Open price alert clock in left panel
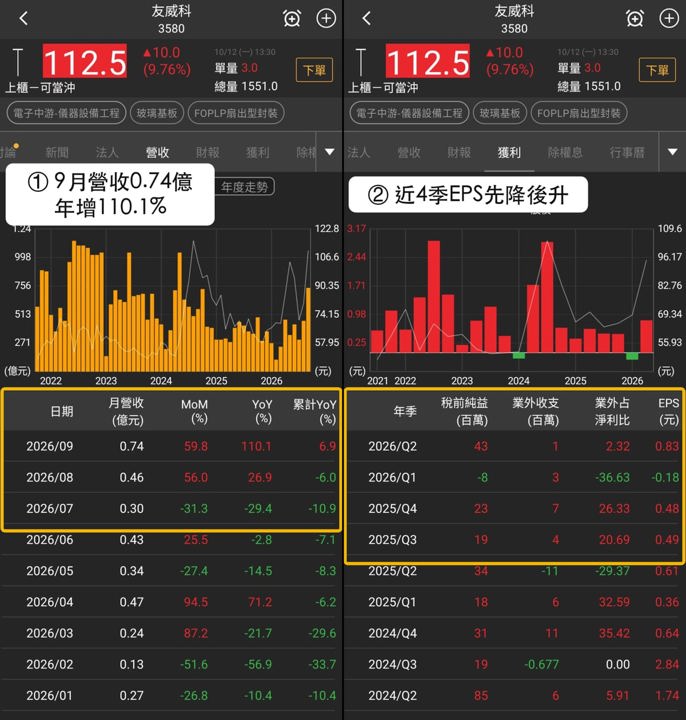This screenshot has width=686, height=720. [292, 18]
